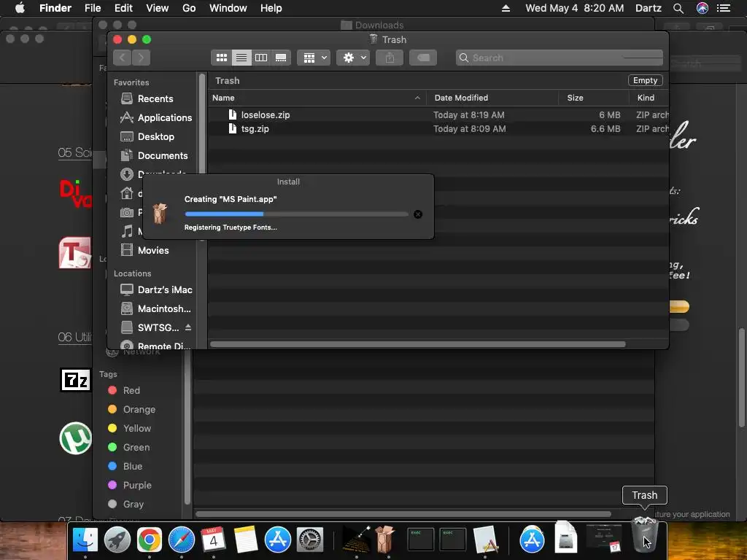Go forward in Trash window
Image resolution: width=747 pixels, height=560 pixels.
click(141, 58)
